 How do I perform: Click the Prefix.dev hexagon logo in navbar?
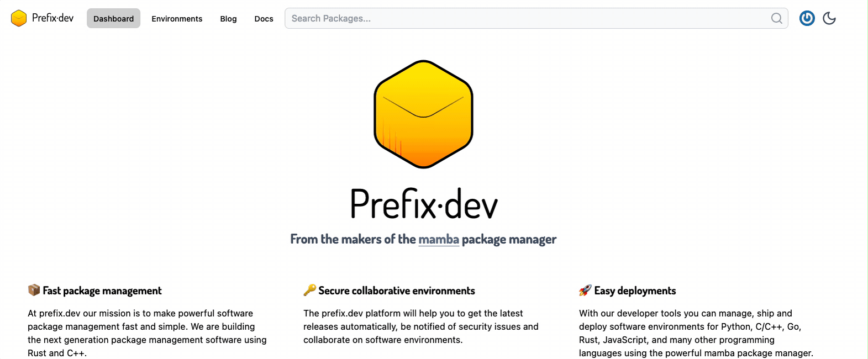pos(19,18)
